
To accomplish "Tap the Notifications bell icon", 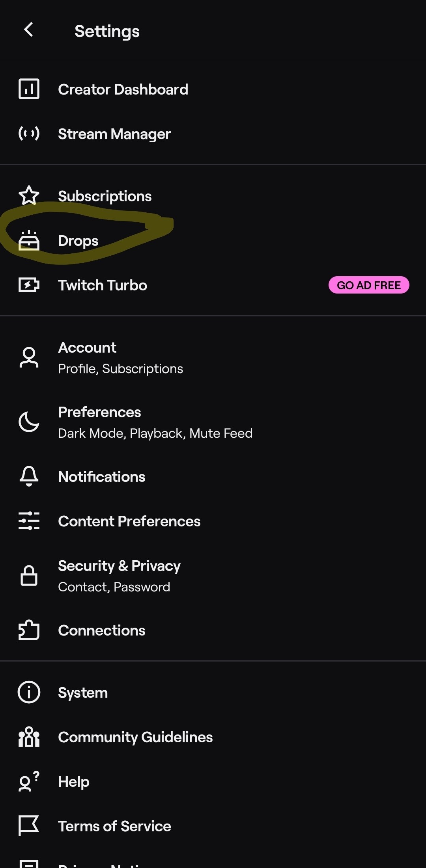I will coord(29,476).
